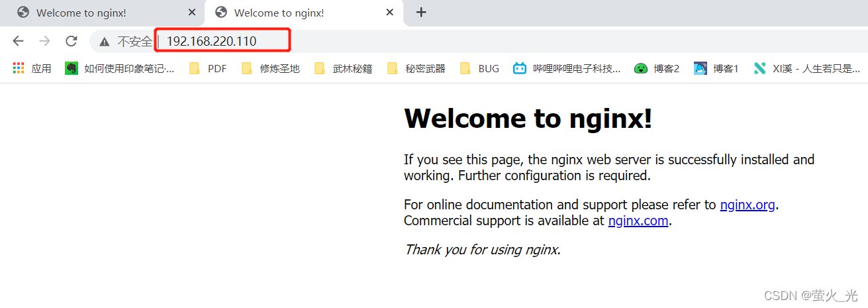Screen dimensions: 868x308
Task: Follow the nginx.com link
Action: 638,221
